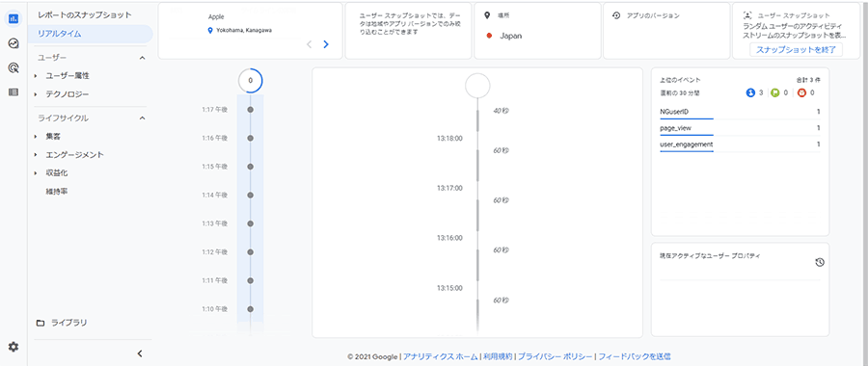The width and height of the screenshot is (868, 366).
Task: Open レポートのスナップショット menu item
Action: point(85,14)
